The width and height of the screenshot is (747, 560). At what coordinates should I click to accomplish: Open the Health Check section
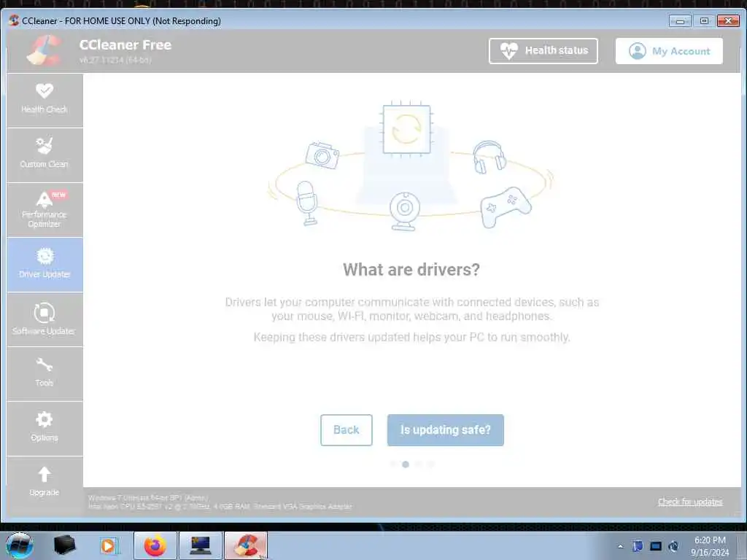point(44,100)
